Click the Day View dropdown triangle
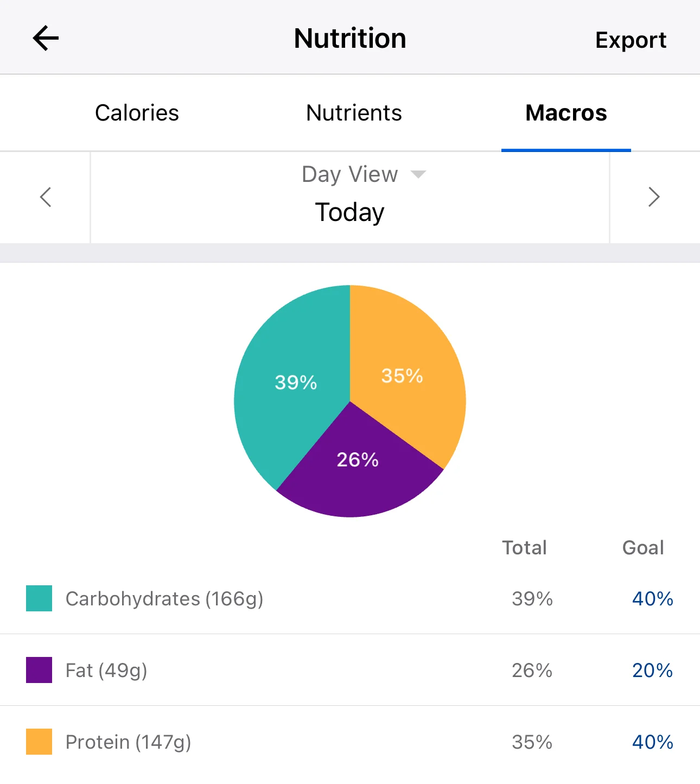700x784 pixels. (418, 174)
